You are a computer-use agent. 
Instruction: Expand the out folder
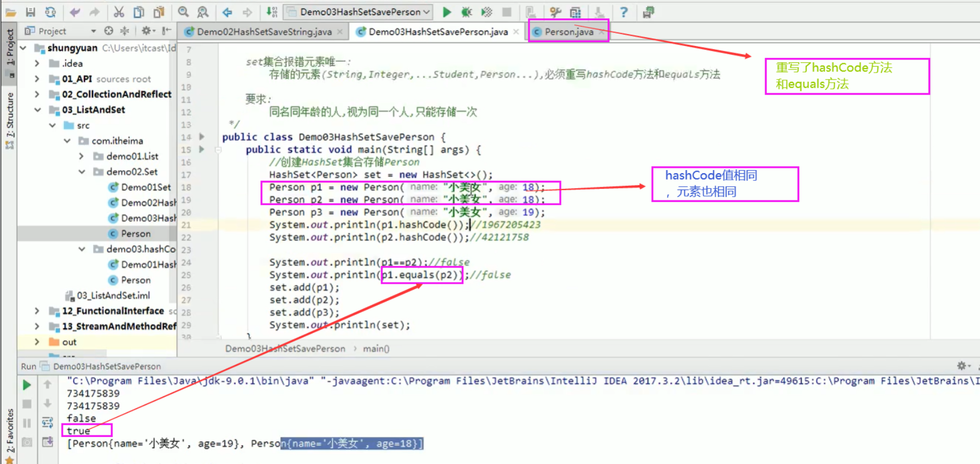click(37, 342)
